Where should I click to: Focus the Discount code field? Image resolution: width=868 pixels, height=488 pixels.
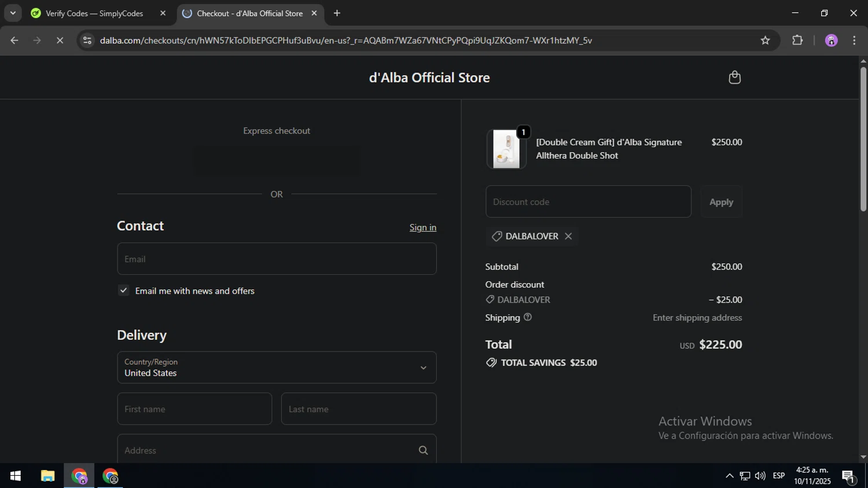589,202
